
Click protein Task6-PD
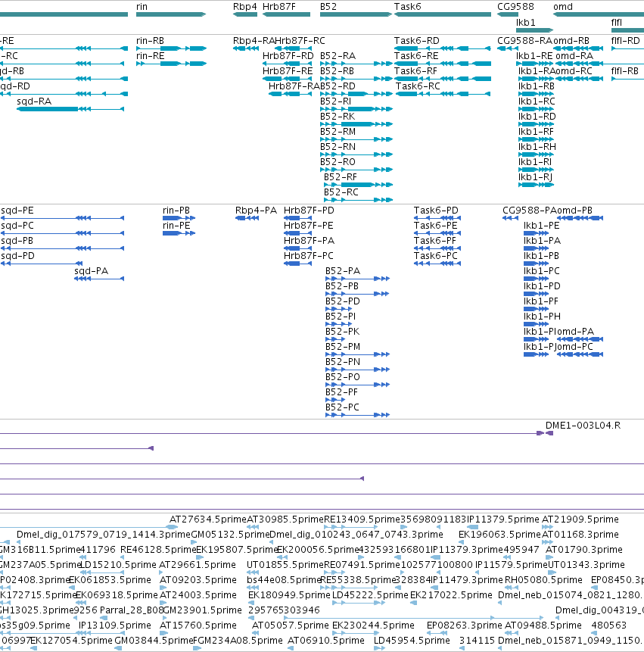click(437, 218)
